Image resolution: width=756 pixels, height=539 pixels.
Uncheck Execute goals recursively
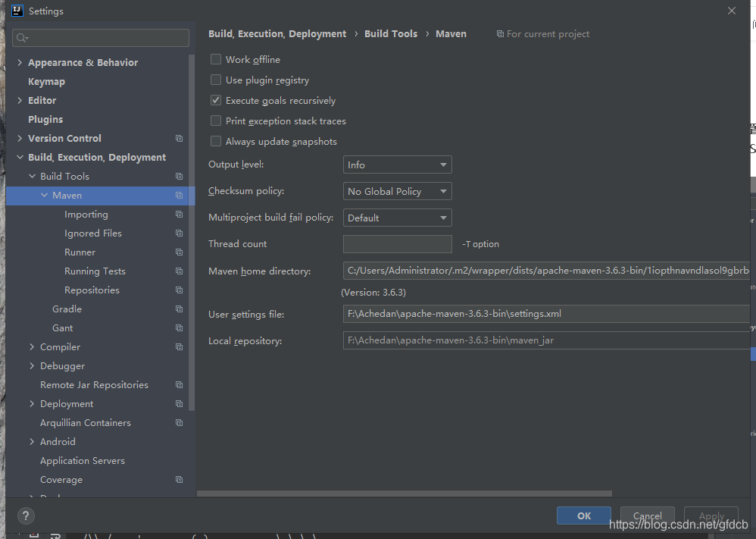click(x=216, y=100)
